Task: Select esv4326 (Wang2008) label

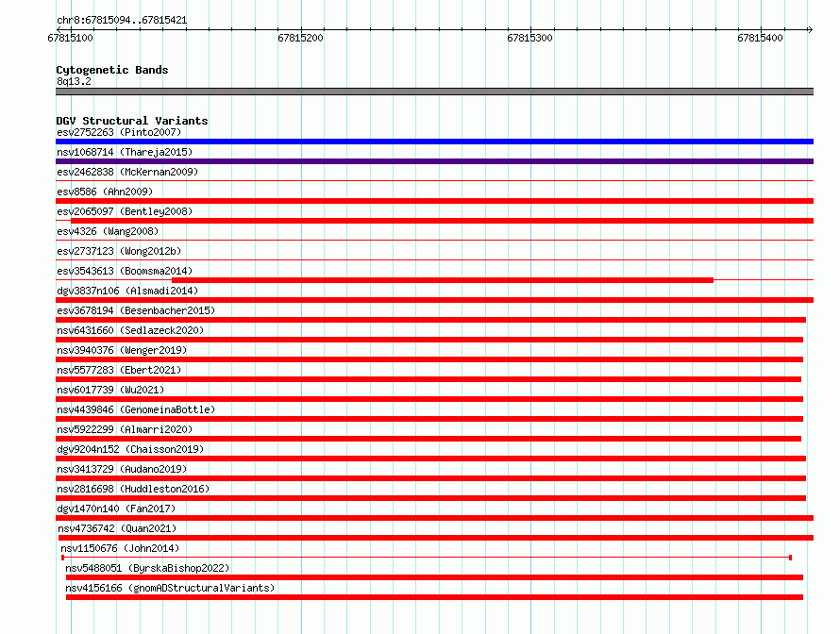Action: click(108, 231)
